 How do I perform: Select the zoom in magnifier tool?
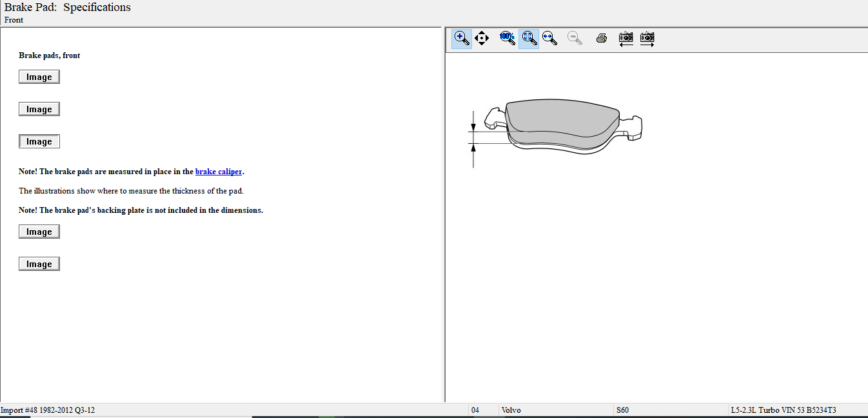(x=461, y=38)
